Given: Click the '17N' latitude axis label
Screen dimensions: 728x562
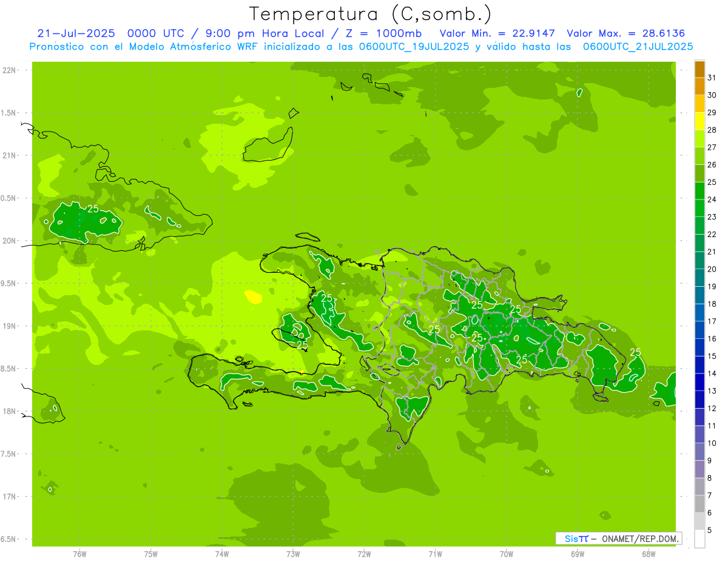Looking at the screenshot, I should tap(9, 497).
